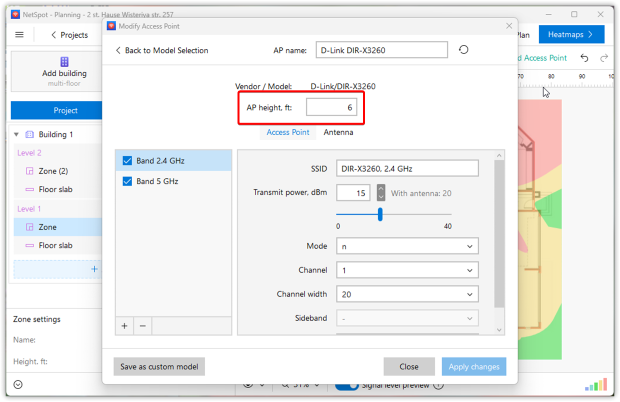Click the signal strength bars icon
The width and height of the screenshot is (620, 402).
[596, 385]
